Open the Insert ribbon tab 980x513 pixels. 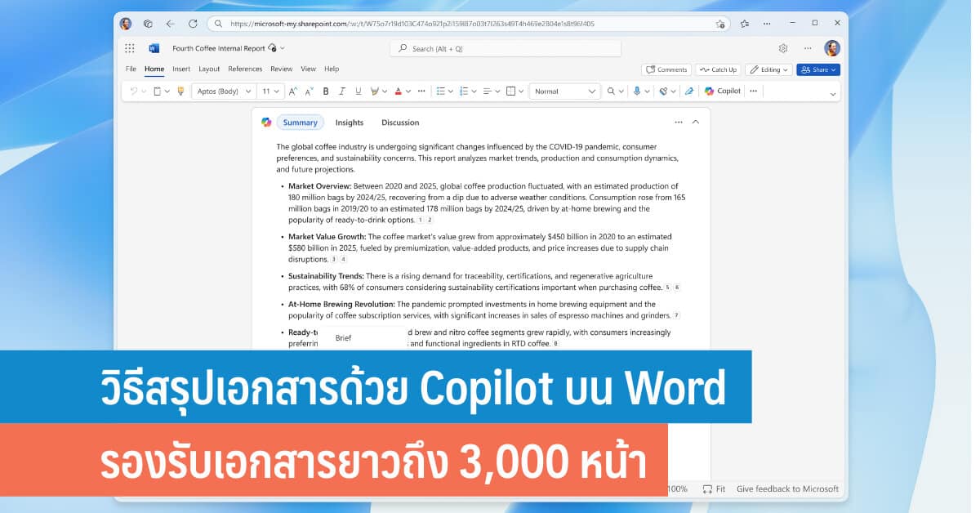181,69
